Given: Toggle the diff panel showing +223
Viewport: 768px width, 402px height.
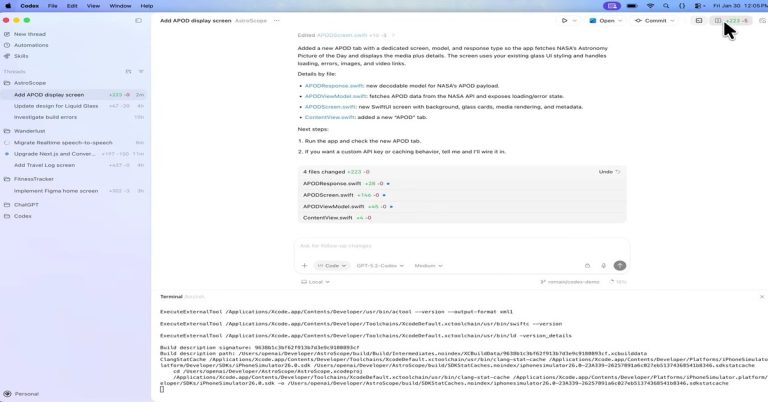Looking at the screenshot, I should click(x=731, y=21).
